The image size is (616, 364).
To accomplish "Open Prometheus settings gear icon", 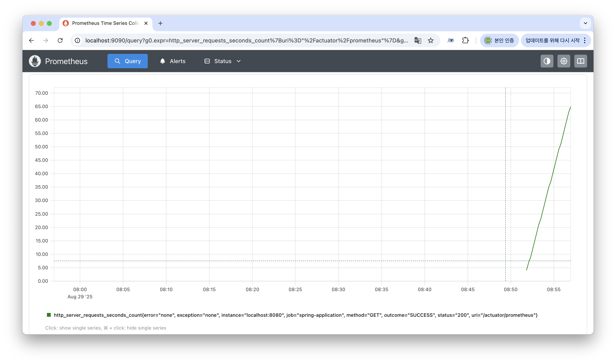I will point(564,61).
